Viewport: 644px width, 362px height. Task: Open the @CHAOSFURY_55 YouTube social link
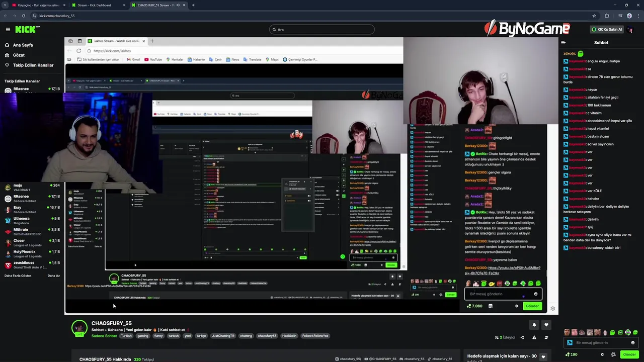[x=380, y=359]
